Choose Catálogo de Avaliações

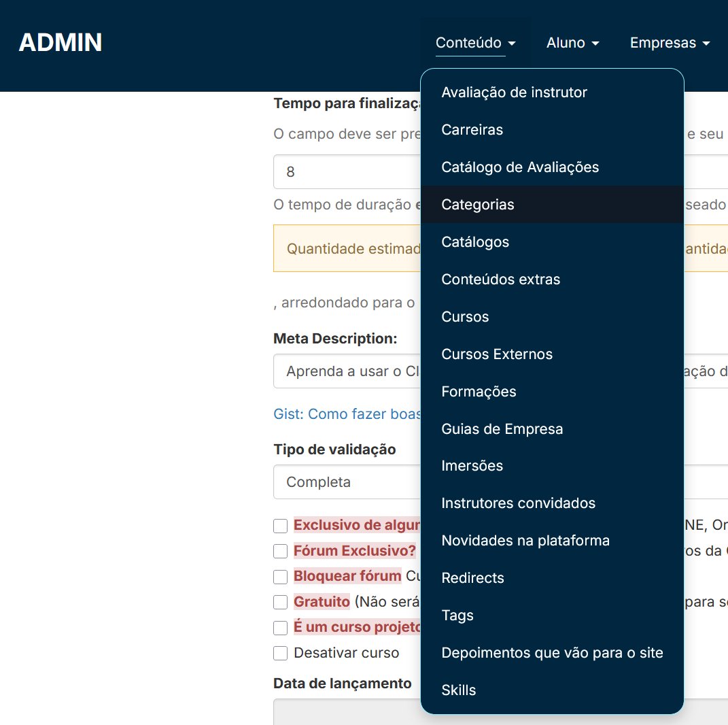pos(551,167)
